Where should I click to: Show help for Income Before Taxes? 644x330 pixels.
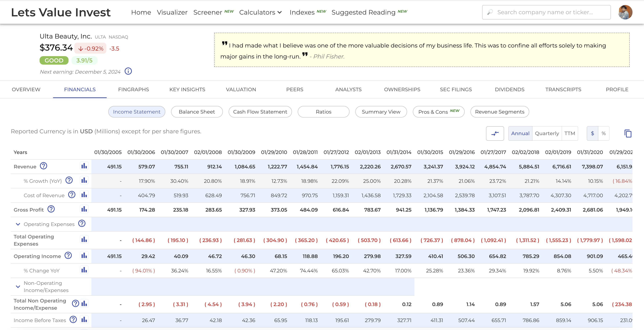[73, 320]
